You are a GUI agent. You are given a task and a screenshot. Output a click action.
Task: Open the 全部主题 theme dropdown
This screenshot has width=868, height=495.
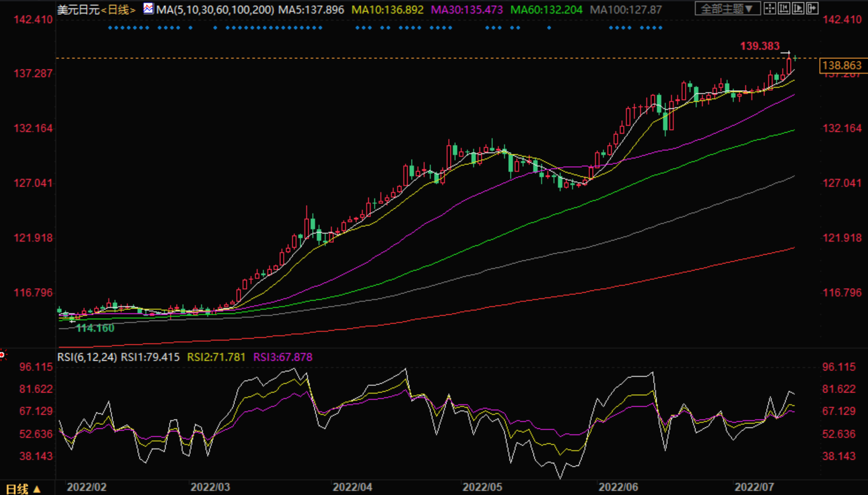(727, 9)
